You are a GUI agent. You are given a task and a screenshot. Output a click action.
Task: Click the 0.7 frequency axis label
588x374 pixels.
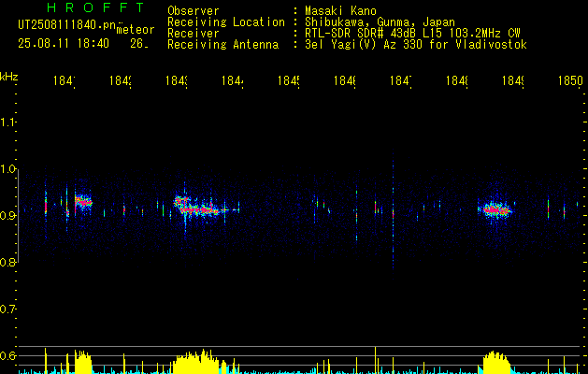point(7,309)
